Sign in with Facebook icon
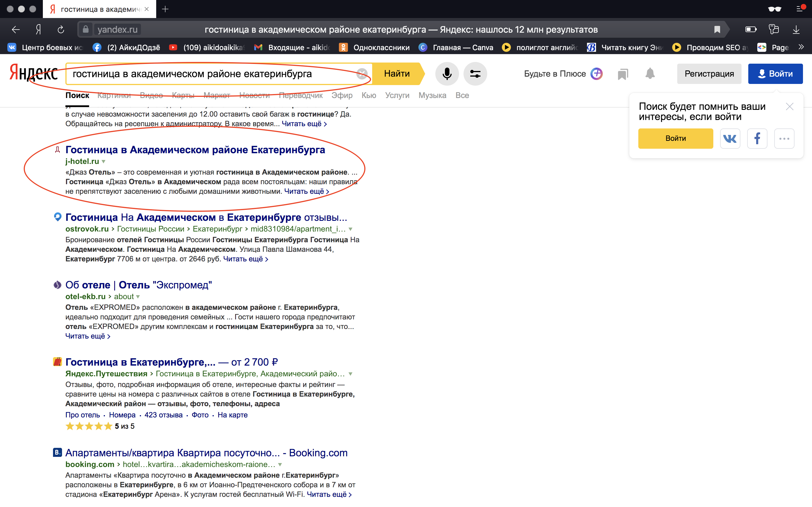This screenshot has width=812, height=507. point(757,139)
